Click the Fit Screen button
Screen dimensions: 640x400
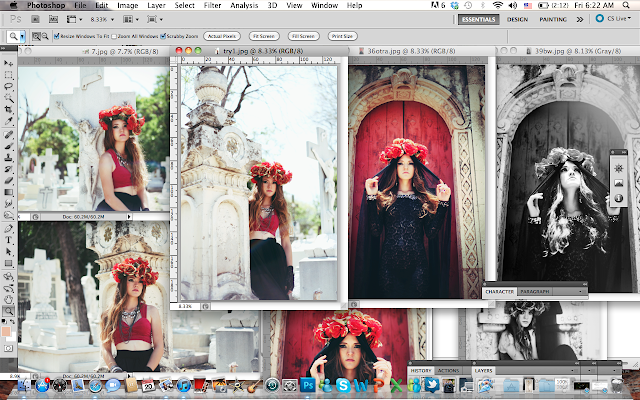click(x=264, y=36)
